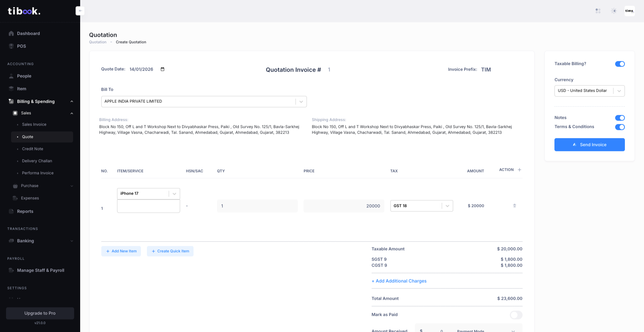Click the Send Invoice button

(589, 144)
